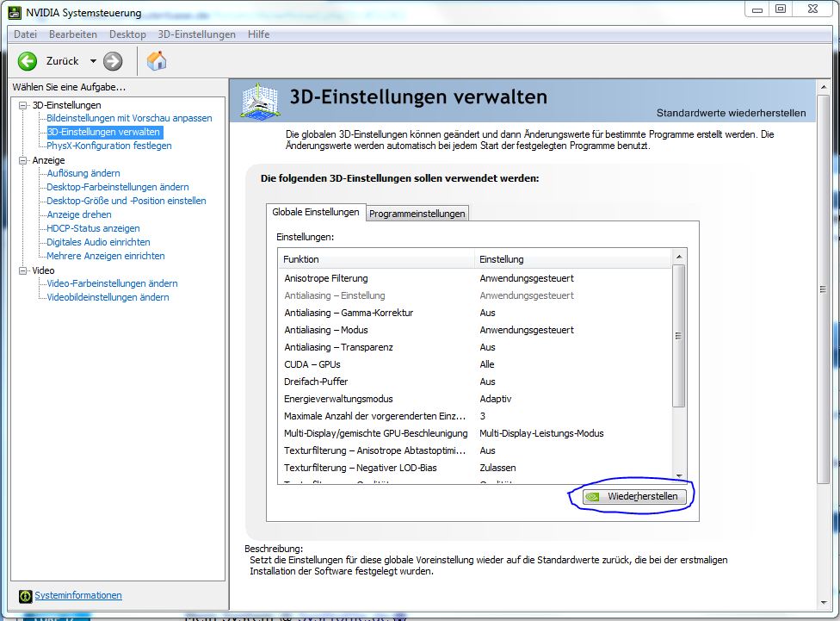Image resolution: width=840 pixels, height=621 pixels.
Task: Open Digitales Audio einrichten
Action: [x=98, y=242]
